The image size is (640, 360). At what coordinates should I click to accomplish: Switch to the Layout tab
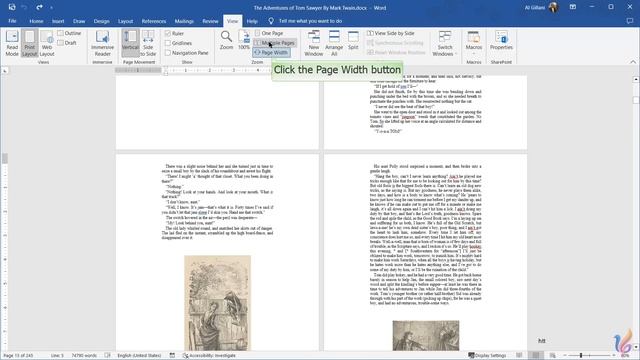click(x=125, y=21)
